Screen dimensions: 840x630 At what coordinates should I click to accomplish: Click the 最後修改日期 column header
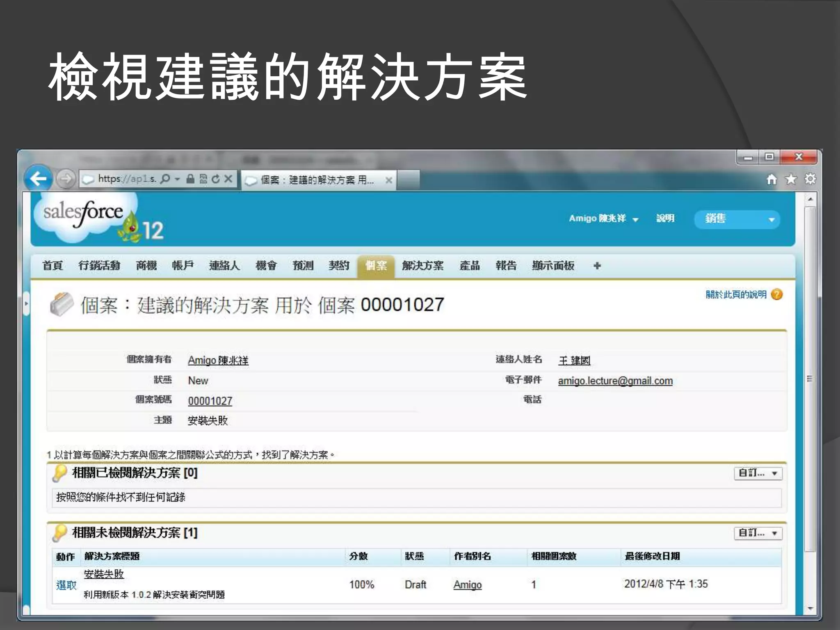click(x=652, y=557)
